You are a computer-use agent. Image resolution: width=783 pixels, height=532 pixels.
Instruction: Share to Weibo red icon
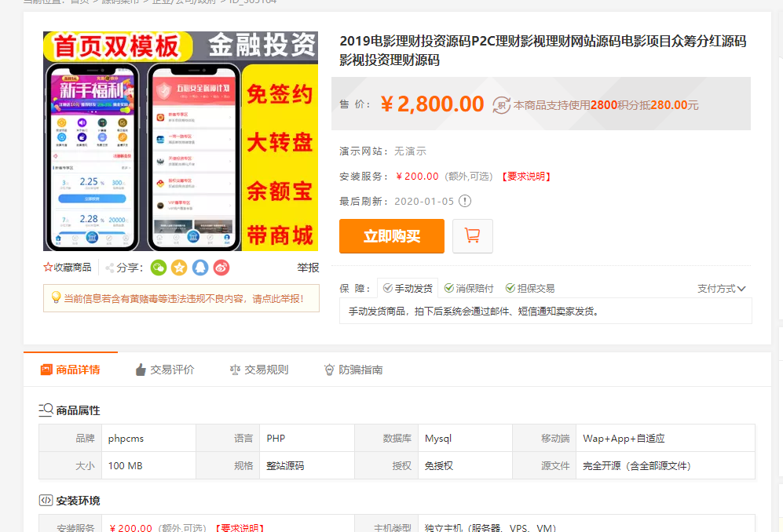[221, 268]
